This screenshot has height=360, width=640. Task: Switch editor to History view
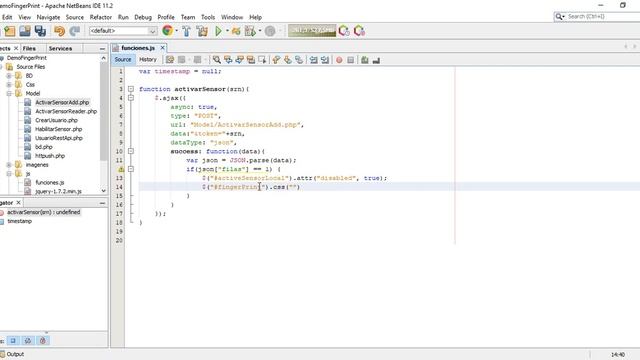[148, 60]
